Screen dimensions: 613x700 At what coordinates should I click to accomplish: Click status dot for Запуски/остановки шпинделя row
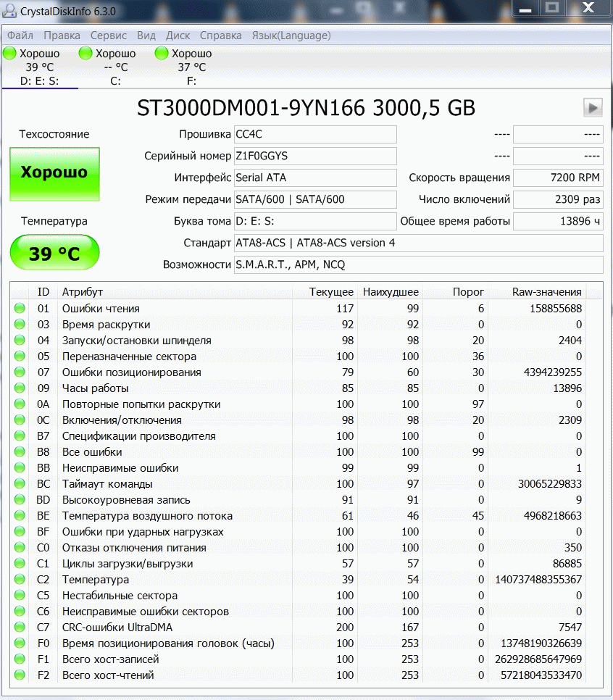coord(20,340)
